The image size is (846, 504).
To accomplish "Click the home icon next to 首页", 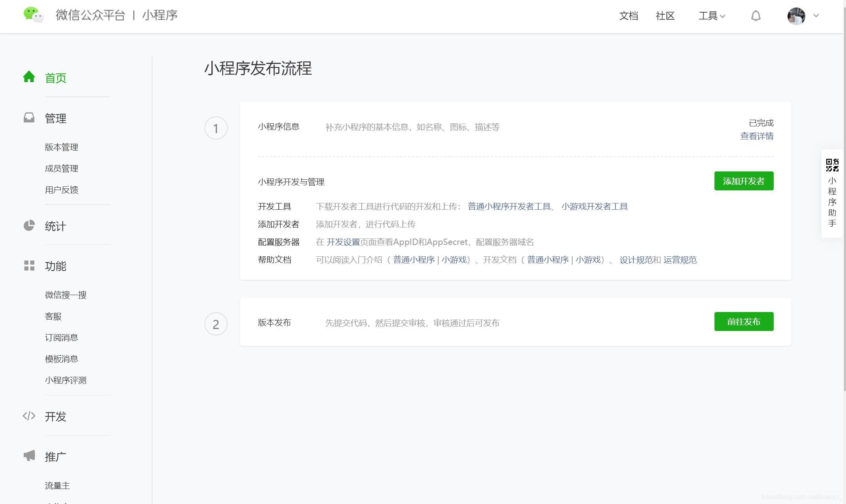I will [x=29, y=77].
